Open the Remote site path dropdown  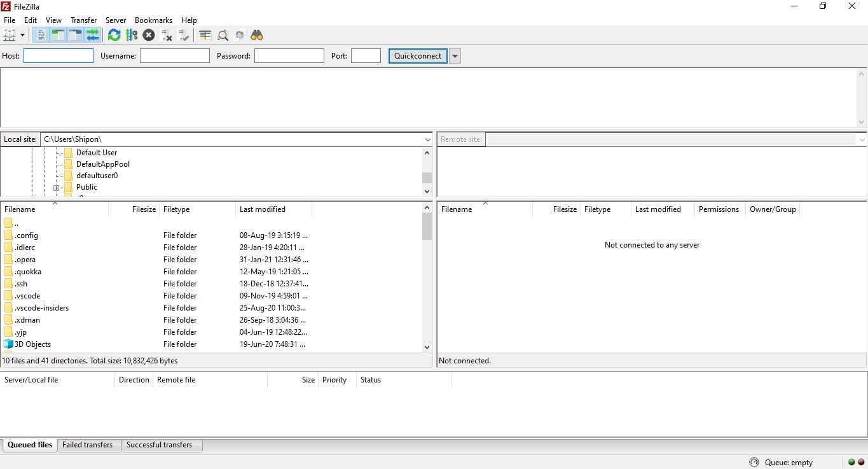[x=862, y=139]
